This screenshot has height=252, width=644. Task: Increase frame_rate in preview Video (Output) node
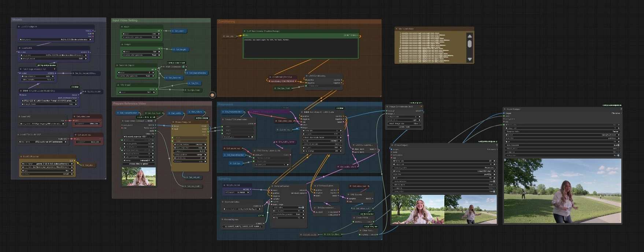click(x=495, y=160)
